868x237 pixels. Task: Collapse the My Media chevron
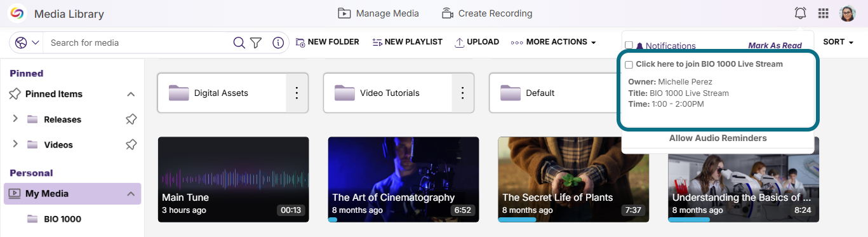131,194
